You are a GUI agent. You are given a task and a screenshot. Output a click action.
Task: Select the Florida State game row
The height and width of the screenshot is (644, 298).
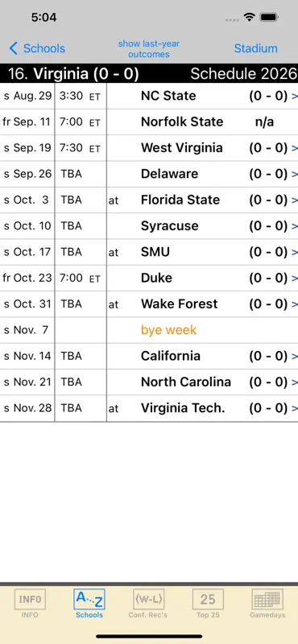coord(149,200)
